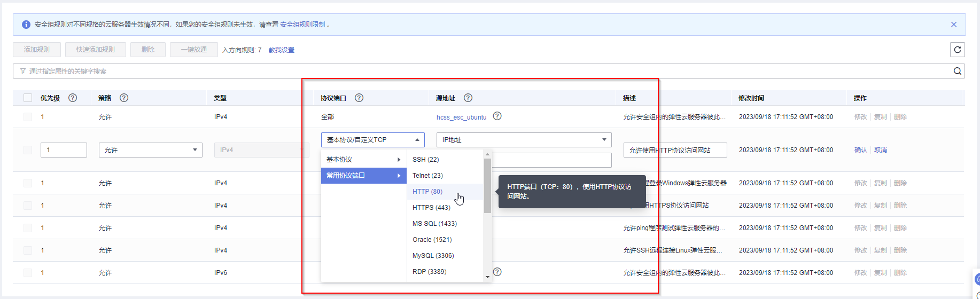The image size is (980, 299).
Task: Click 删除 on the ping程序测试 row
Action: click(900, 228)
